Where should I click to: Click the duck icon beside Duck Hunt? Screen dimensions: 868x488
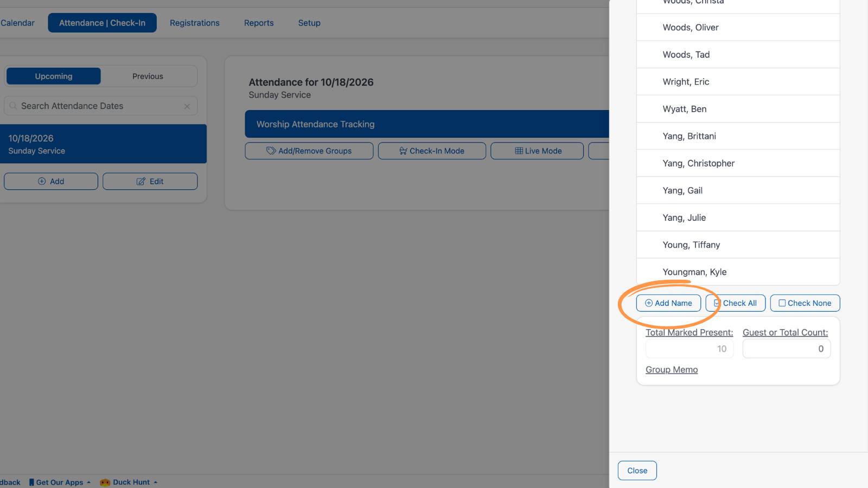[105, 482]
